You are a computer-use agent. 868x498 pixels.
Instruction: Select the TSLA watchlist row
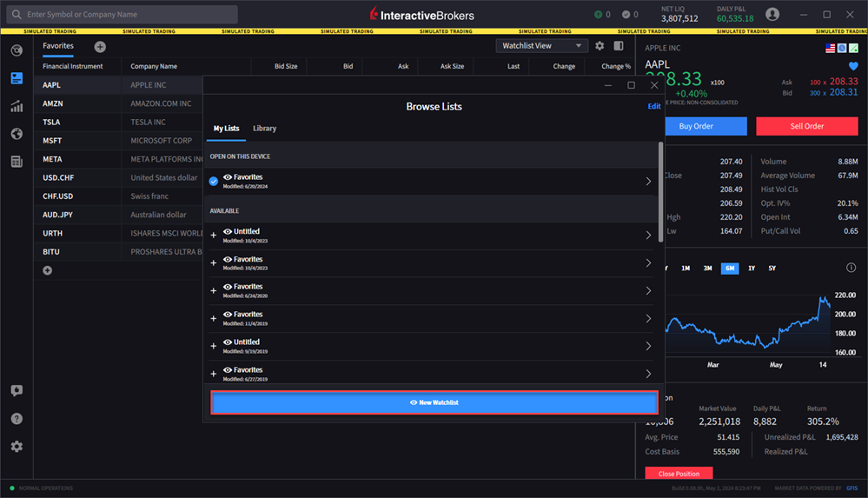pyautogui.click(x=118, y=122)
